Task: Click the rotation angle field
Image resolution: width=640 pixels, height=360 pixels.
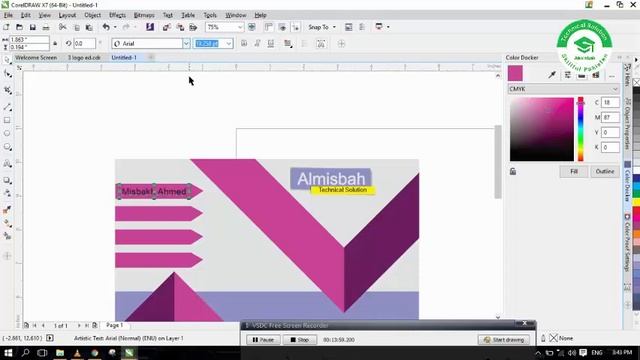Action: 84,44
